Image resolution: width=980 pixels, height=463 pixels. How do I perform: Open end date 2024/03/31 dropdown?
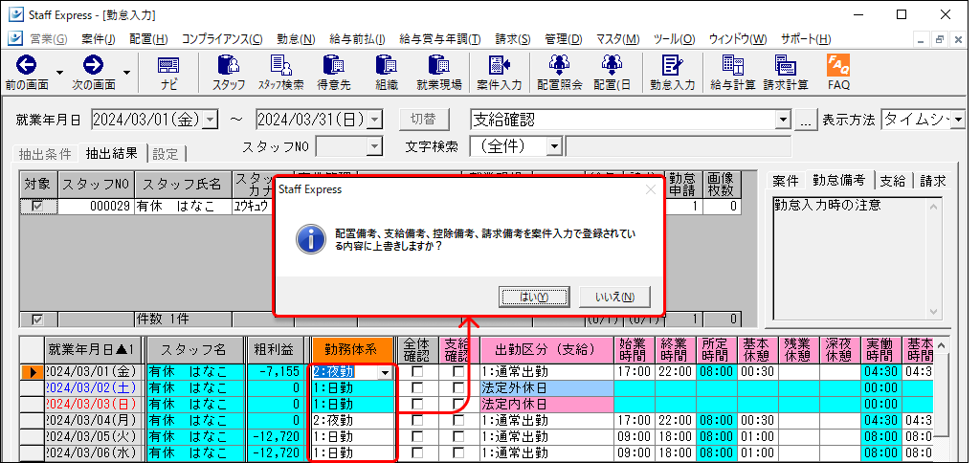point(375,120)
